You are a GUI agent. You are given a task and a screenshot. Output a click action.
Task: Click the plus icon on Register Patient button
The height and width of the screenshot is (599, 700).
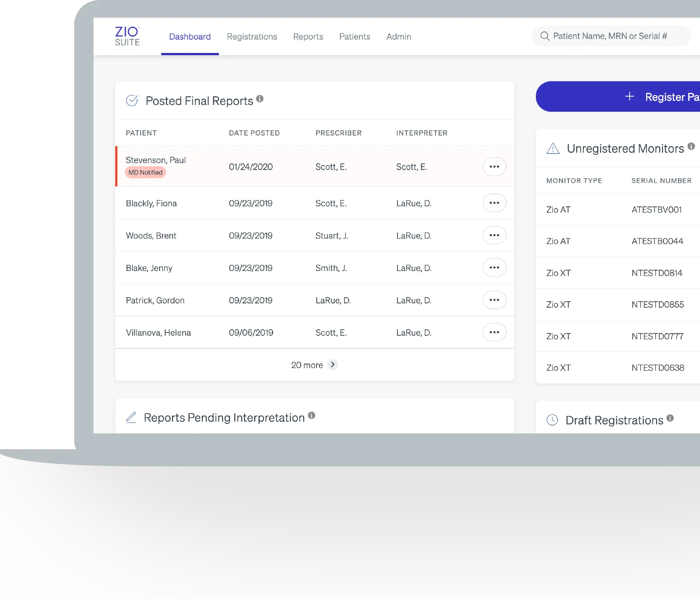(x=629, y=96)
